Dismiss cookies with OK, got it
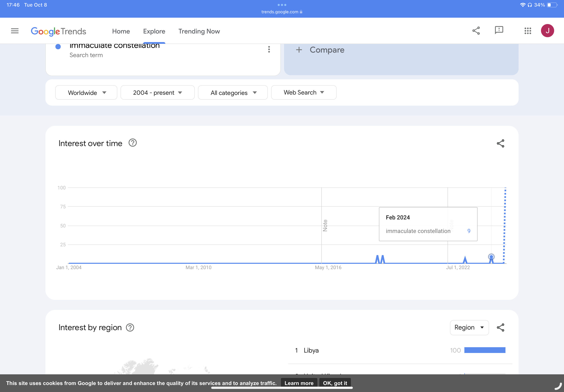Image resolution: width=564 pixels, height=392 pixels. (x=335, y=383)
